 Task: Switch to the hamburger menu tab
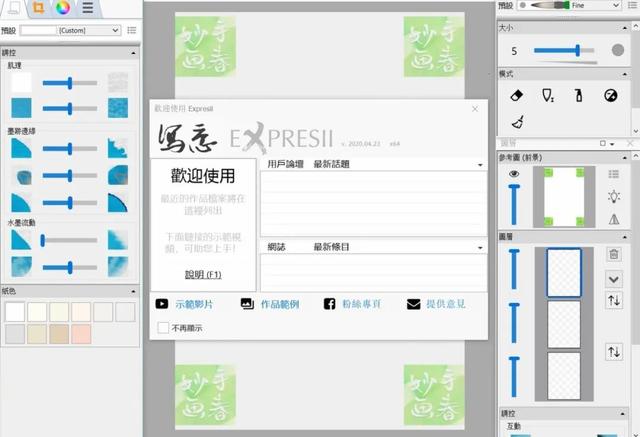click(88, 7)
